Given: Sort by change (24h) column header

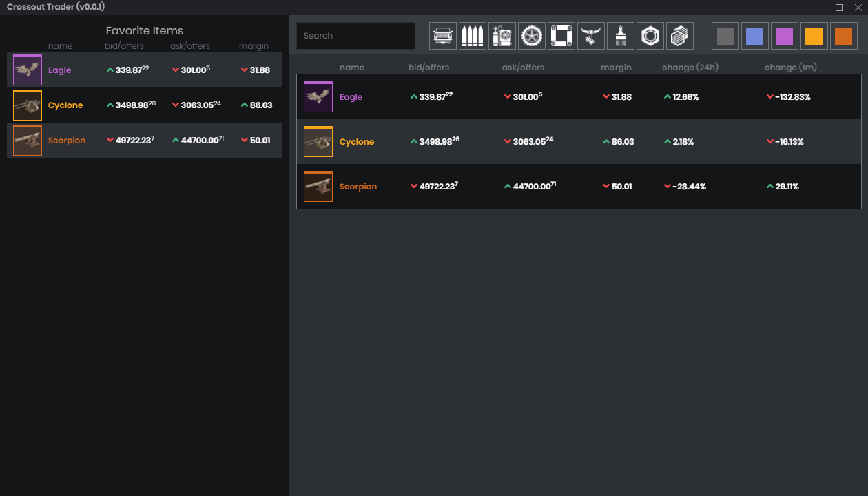Looking at the screenshot, I should (689, 68).
